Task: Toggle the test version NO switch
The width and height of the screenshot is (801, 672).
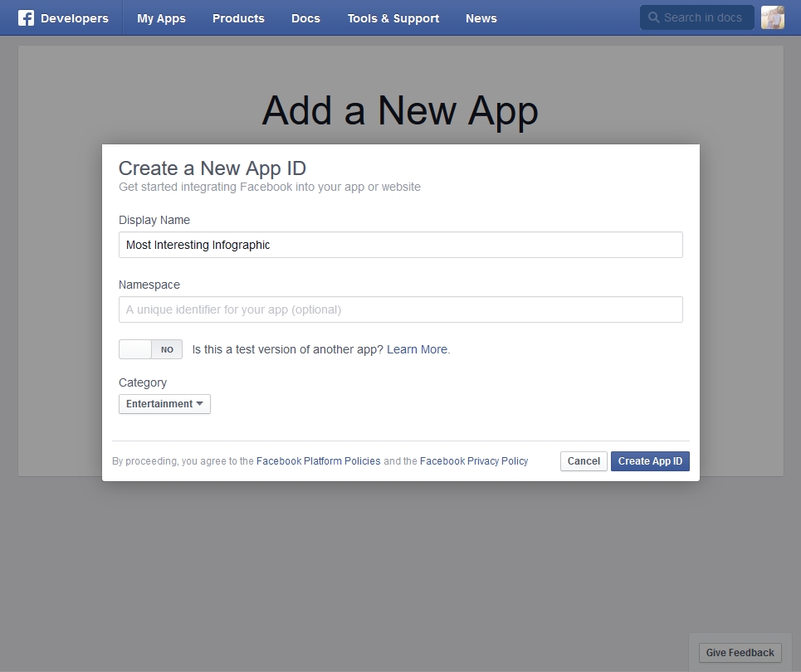Action: [151, 349]
